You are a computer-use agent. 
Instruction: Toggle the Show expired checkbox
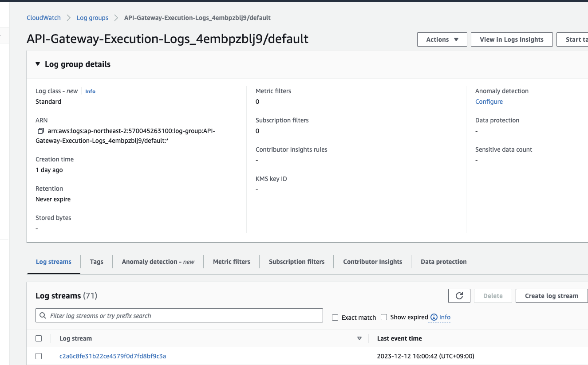(384, 317)
